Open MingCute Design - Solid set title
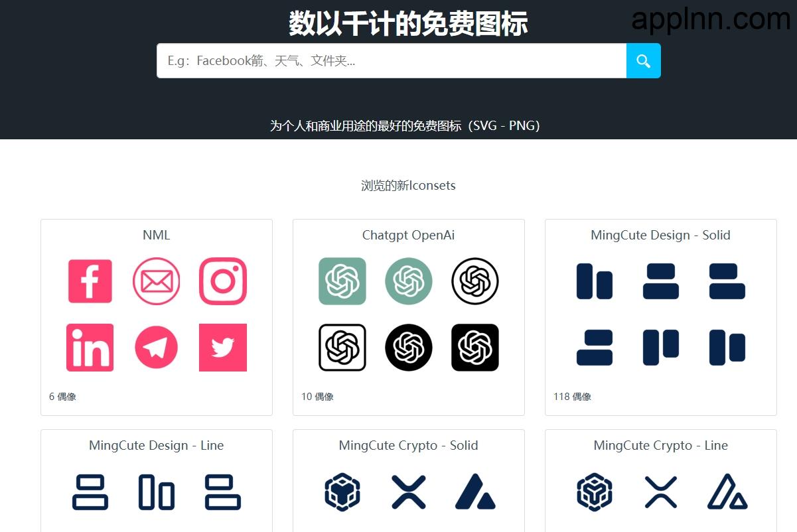 tap(661, 235)
